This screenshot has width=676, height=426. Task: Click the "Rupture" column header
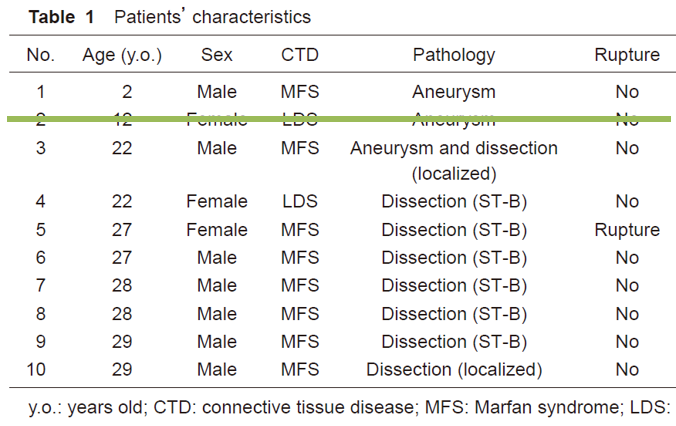(627, 55)
